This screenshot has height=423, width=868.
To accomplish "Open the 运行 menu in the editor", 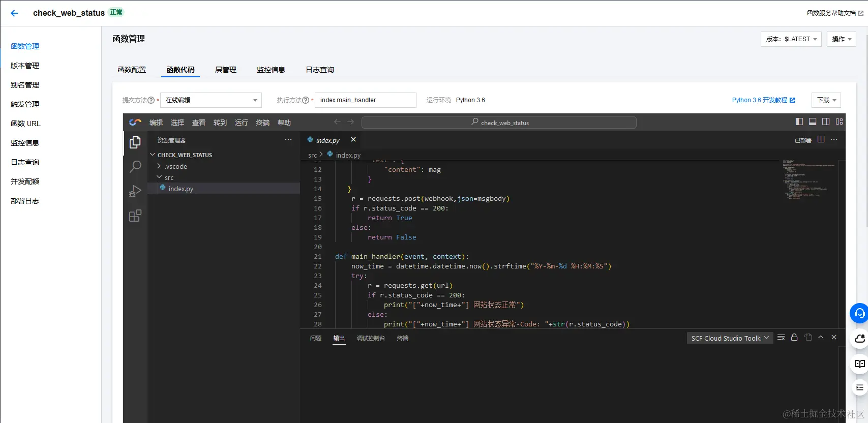I will pos(242,123).
